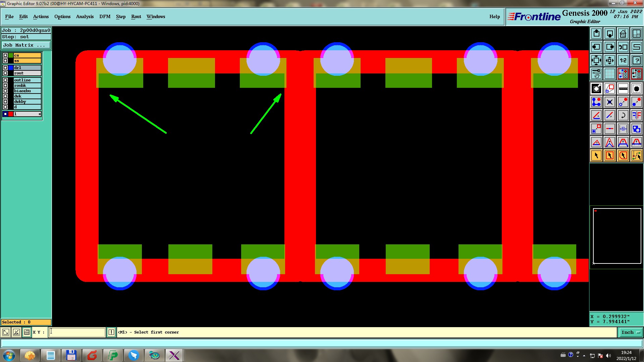Screen dimensions: 644x362
Task: Toggle the cs layer checkbox
Action: [5, 55]
